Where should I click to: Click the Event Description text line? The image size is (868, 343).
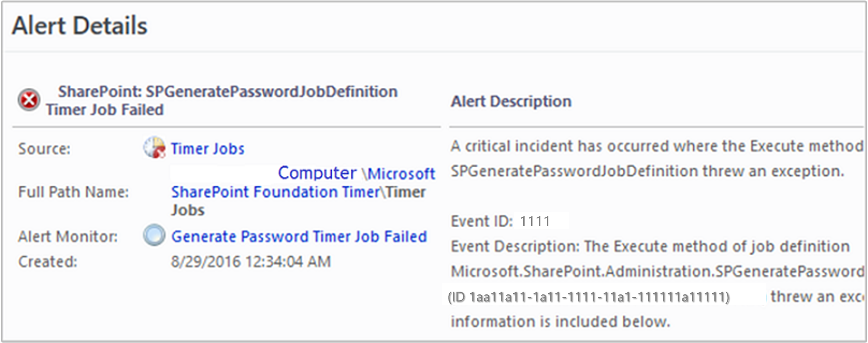pos(650,247)
